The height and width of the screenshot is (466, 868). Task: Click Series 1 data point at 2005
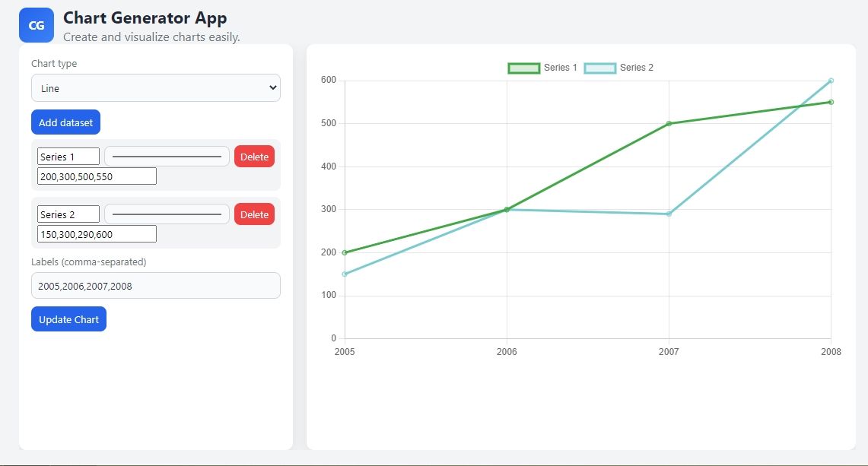click(345, 252)
